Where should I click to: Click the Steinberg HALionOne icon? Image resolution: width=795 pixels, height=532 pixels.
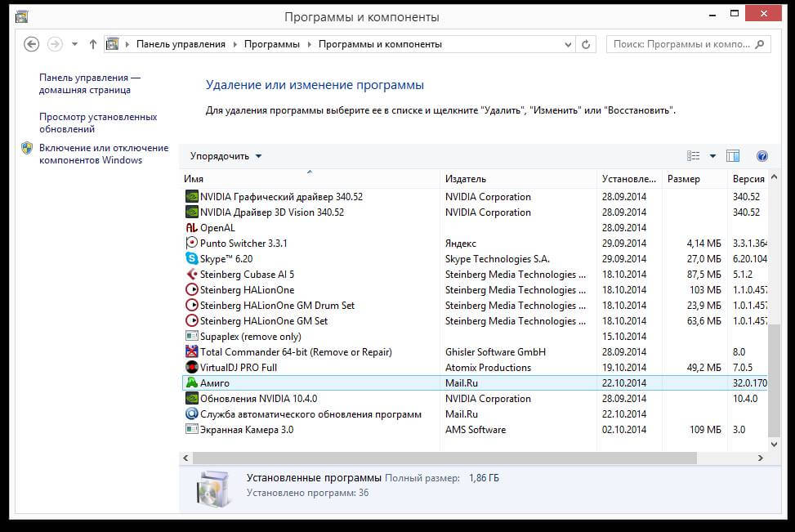(192, 289)
